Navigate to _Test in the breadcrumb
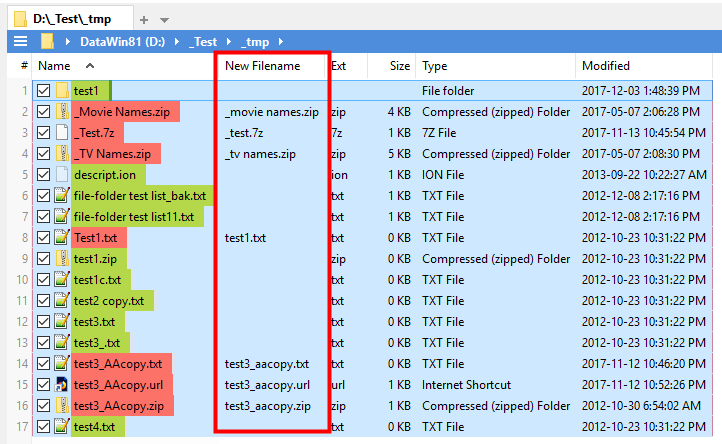This screenshot has height=444, width=722. click(203, 41)
